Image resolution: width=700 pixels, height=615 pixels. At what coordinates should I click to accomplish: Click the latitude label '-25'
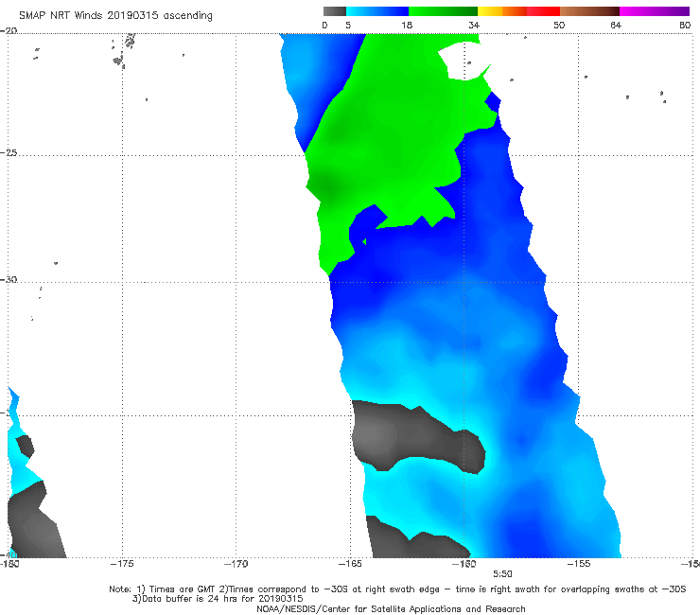point(9,152)
